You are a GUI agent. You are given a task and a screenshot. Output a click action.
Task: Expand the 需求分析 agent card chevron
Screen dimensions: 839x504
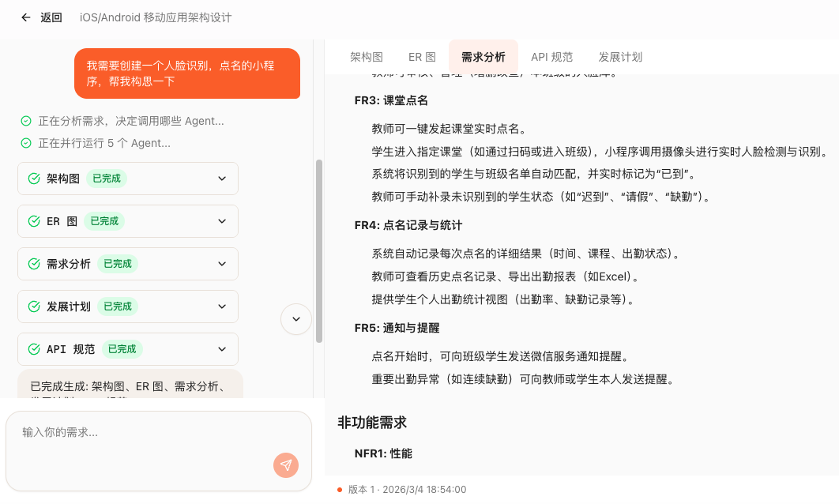click(222, 264)
